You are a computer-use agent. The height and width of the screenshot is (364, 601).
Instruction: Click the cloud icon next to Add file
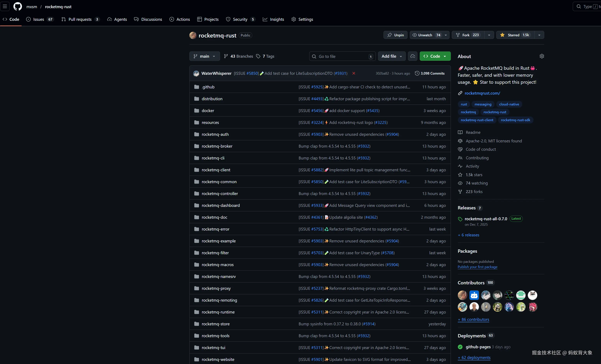pyautogui.click(x=413, y=56)
